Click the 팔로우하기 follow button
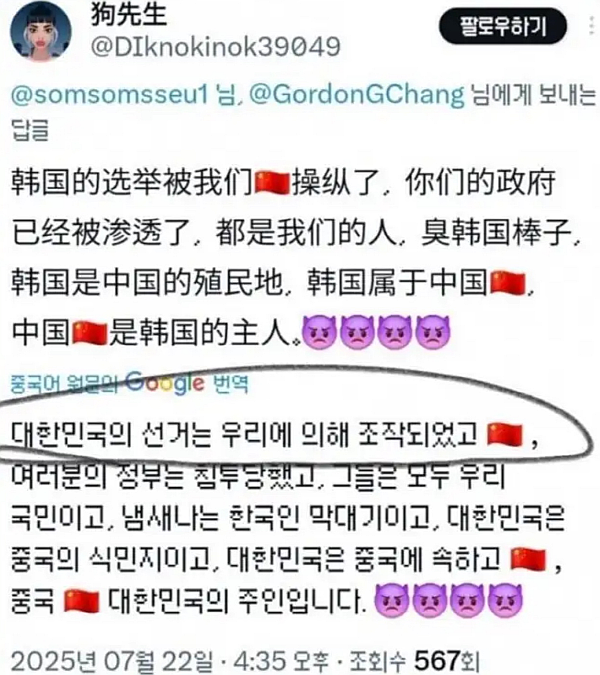 (x=503, y=27)
